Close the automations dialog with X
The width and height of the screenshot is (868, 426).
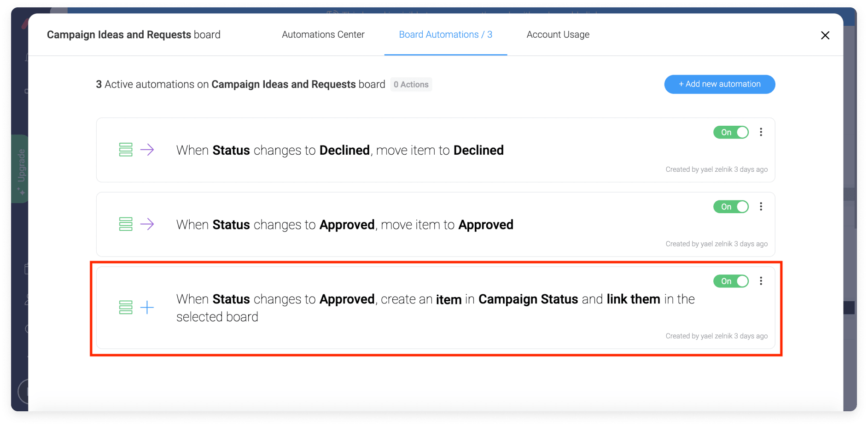pos(825,35)
